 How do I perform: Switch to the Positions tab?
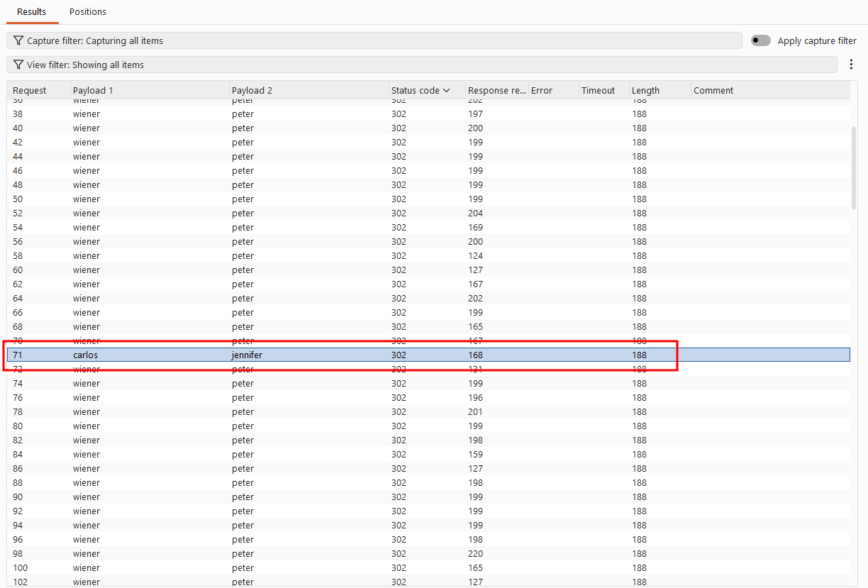click(88, 11)
